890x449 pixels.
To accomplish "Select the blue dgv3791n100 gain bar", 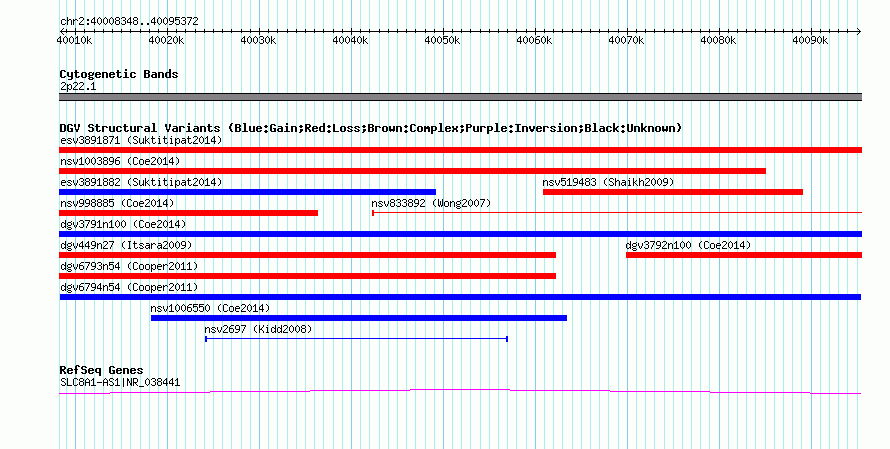I will tap(460, 234).
